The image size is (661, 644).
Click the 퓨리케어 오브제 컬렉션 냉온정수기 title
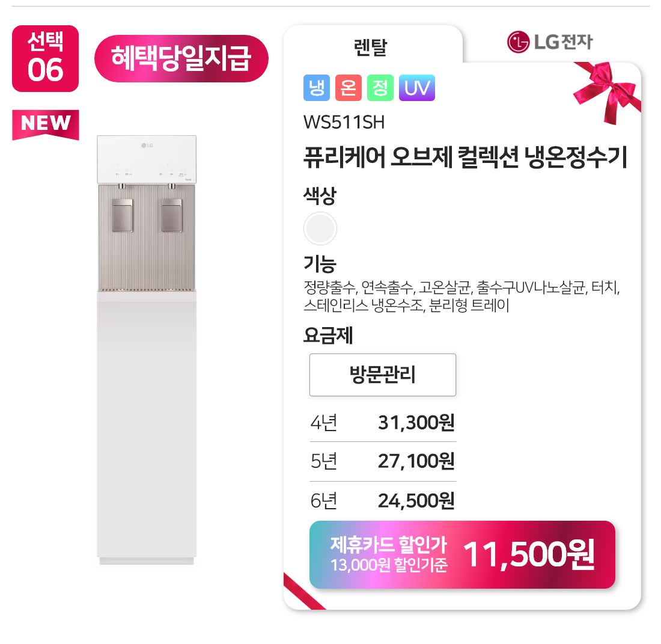466,158
